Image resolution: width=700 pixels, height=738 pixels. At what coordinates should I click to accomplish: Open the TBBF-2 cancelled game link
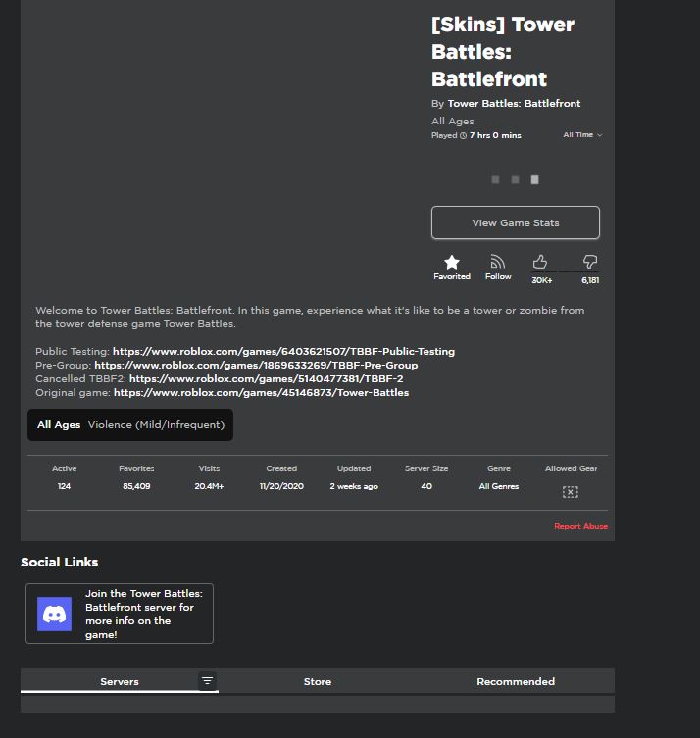coord(267,379)
